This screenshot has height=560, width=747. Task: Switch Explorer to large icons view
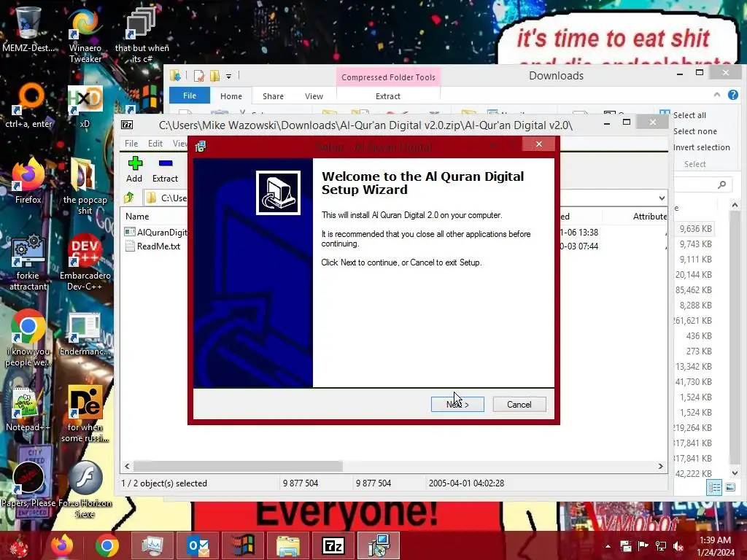point(729,487)
